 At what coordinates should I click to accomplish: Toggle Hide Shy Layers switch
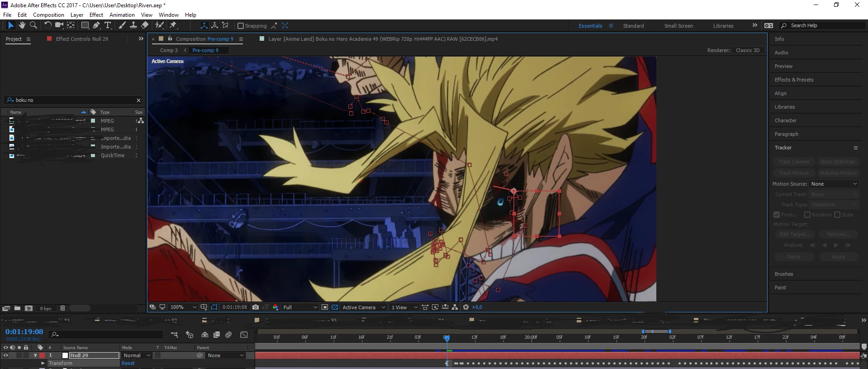pos(205,335)
